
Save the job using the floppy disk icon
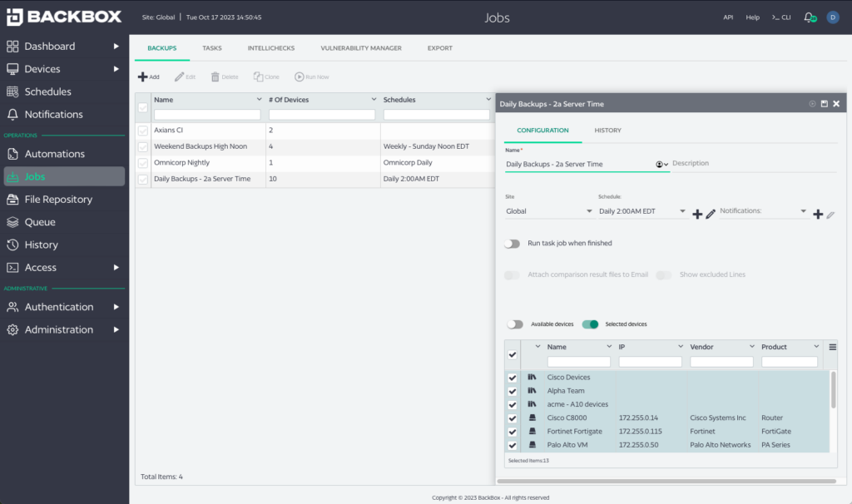[x=825, y=103]
